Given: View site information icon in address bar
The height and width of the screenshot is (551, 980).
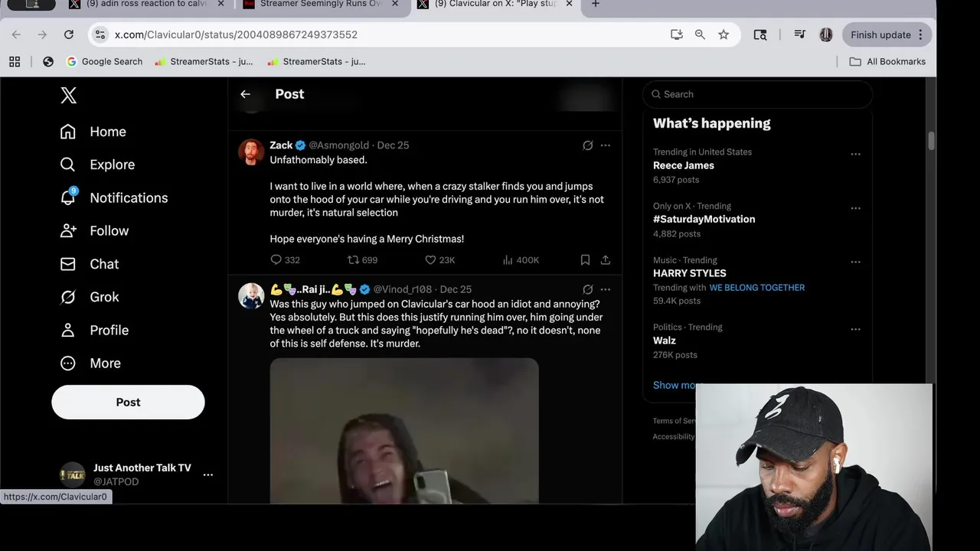Looking at the screenshot, I should tap(100, 34).
